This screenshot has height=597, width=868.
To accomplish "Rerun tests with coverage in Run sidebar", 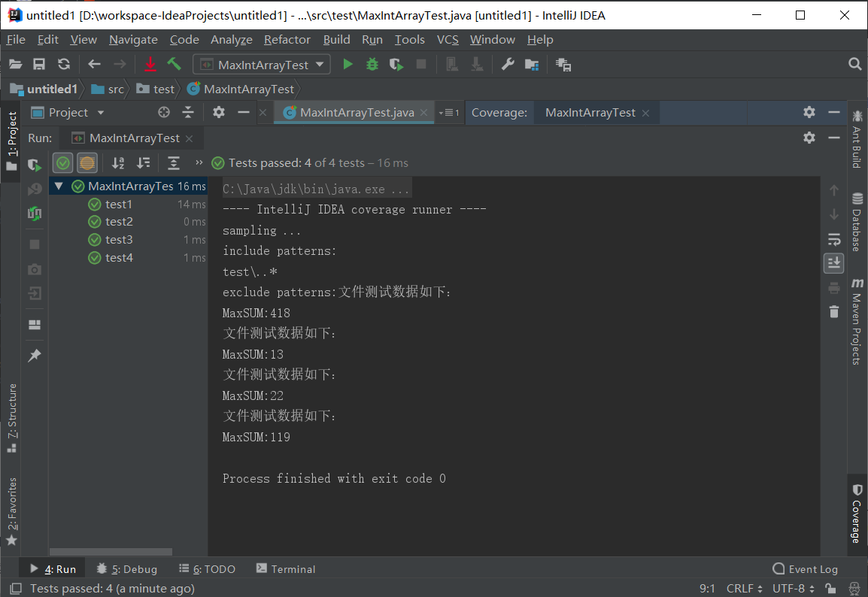I will coord(35,165).
